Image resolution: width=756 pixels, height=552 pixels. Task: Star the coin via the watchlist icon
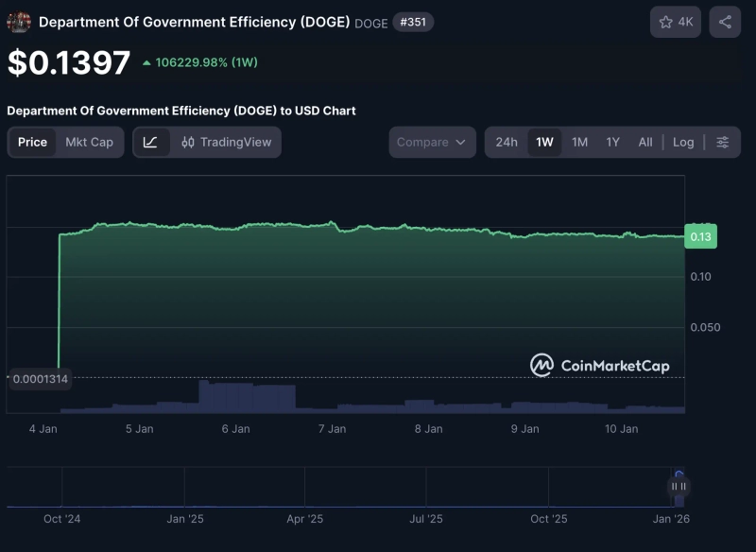(664, 21)
